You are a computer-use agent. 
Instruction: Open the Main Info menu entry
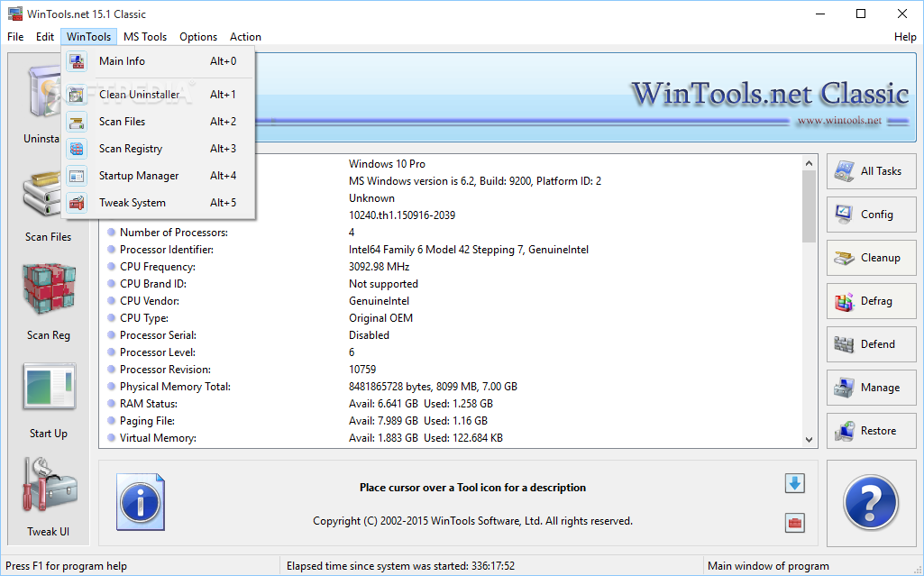coord(158,61)
